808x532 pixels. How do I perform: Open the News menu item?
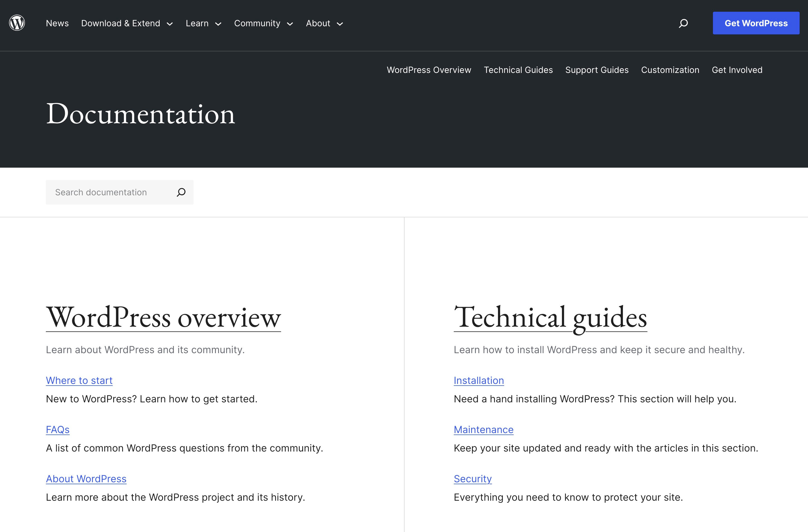tap(57, 23)
